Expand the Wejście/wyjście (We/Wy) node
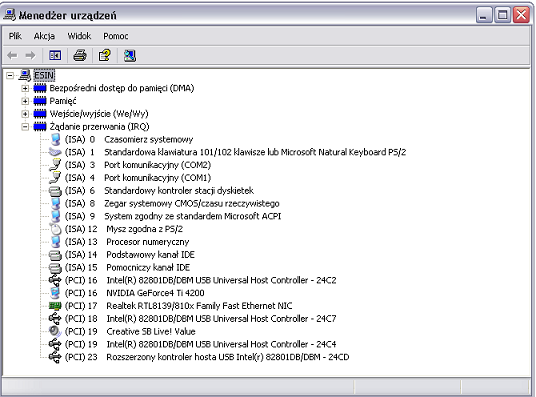 pyautogui.click(x=25, y=114)
